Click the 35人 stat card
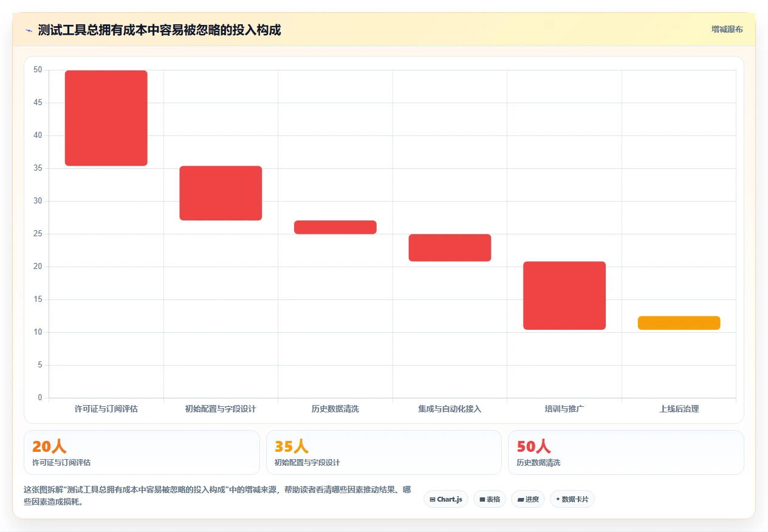This screenshot has width=768, height=532. [x=384, y=452]
